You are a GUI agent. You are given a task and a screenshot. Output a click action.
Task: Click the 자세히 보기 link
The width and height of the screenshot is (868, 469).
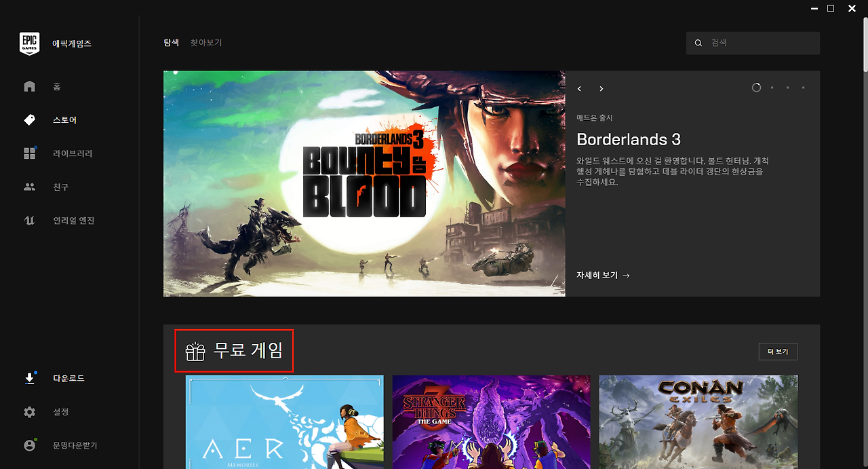pyautogui.click(x=604, y=275)
